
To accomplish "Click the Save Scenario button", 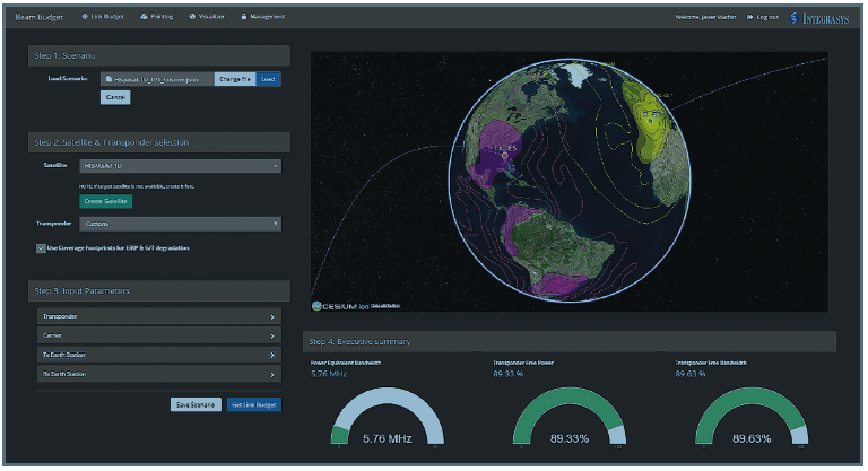I will point(196,405).
